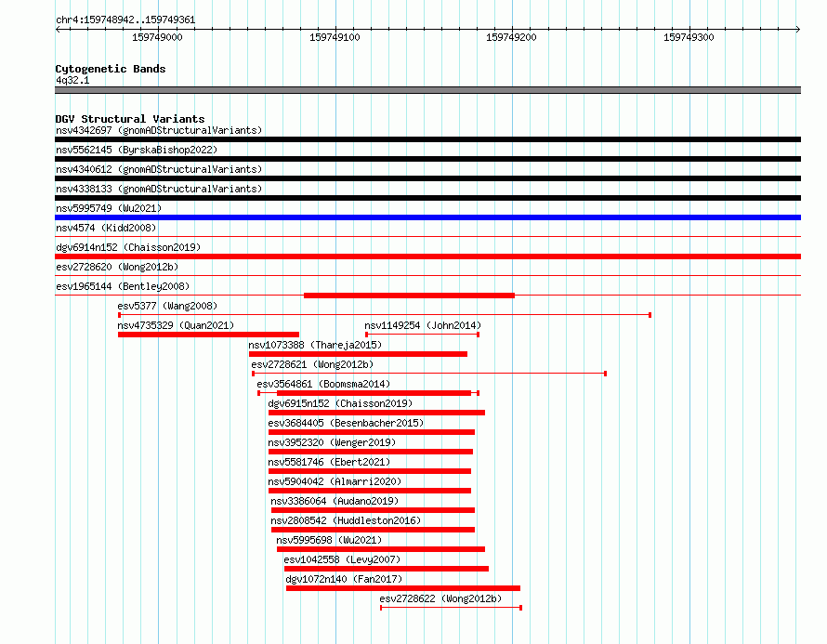Select the nsv5581746 (Ebert2021) label
827x644 pixels.
[x=329, y=462]
